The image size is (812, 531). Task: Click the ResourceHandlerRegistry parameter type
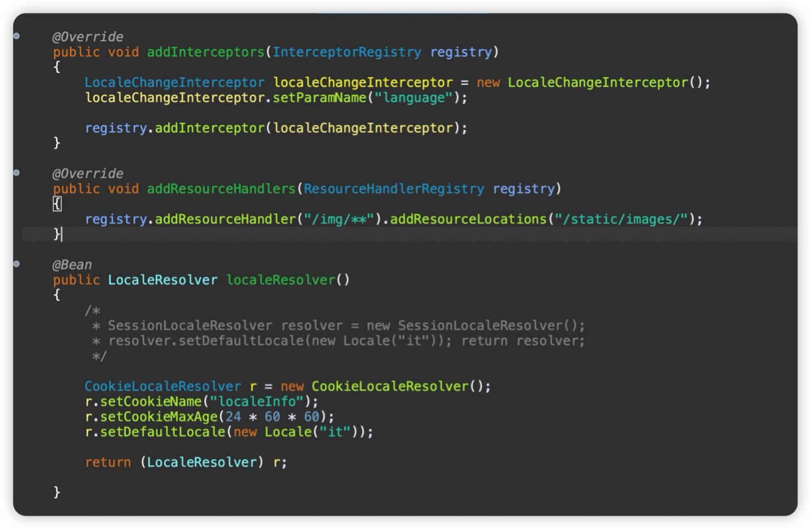394,189
